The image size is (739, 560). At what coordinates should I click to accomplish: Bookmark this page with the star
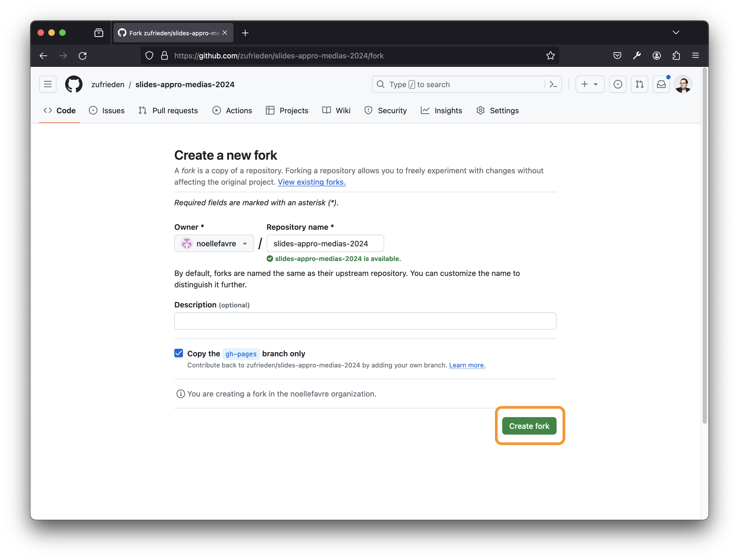click(550, 55)
